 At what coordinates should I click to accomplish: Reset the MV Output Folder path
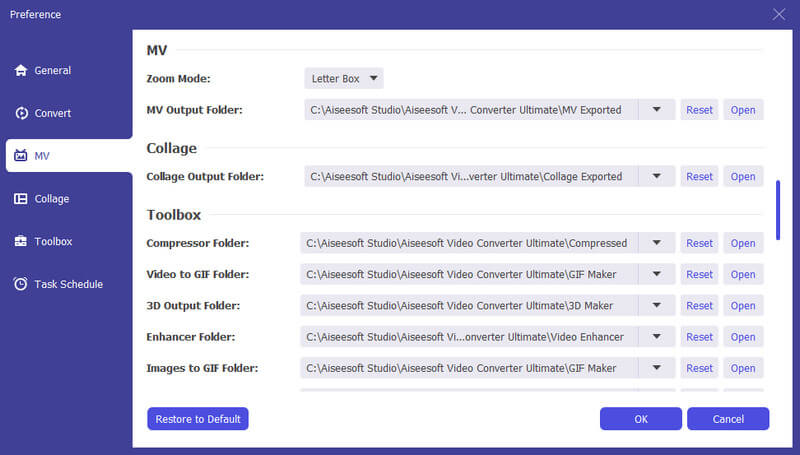pyautogui.click(x=699, y=110)
